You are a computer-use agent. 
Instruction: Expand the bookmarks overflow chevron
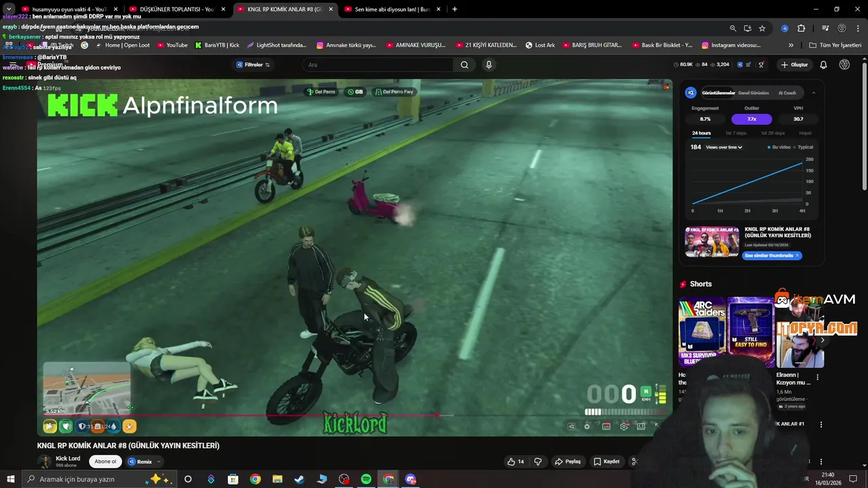pyautogui.click(x=791, y=45)
